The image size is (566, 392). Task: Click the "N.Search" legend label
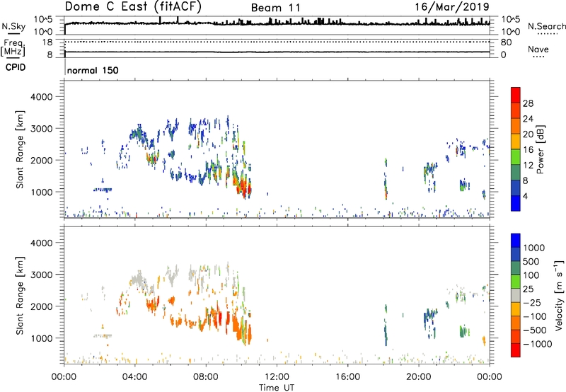coord(547,26)
